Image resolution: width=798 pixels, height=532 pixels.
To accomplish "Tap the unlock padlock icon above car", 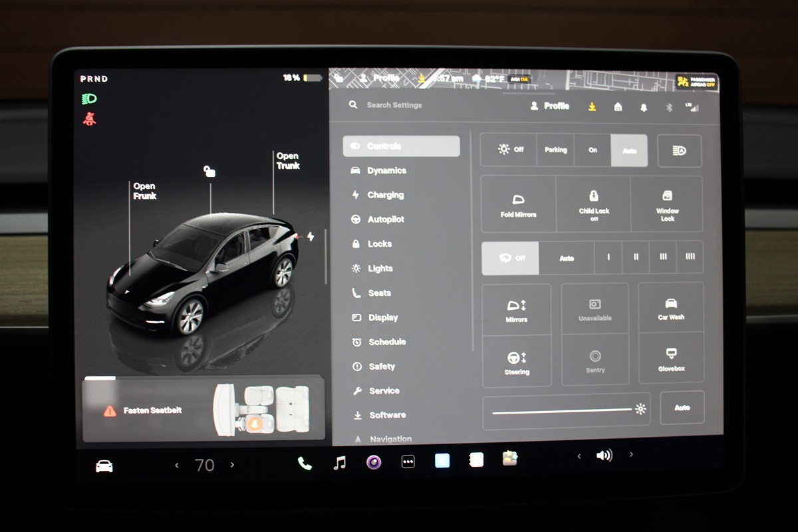I will point(209,172).
